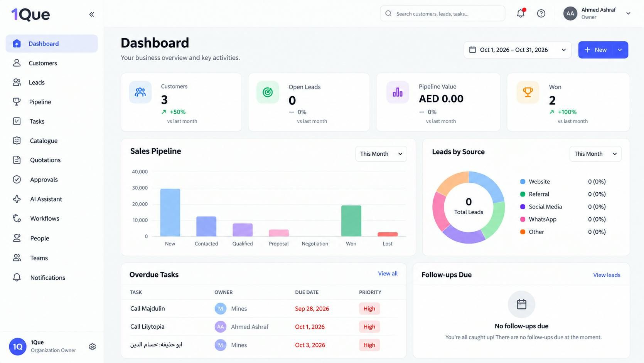Click the Won bar in Sales Pipeline chart

[x=351, y=221]
